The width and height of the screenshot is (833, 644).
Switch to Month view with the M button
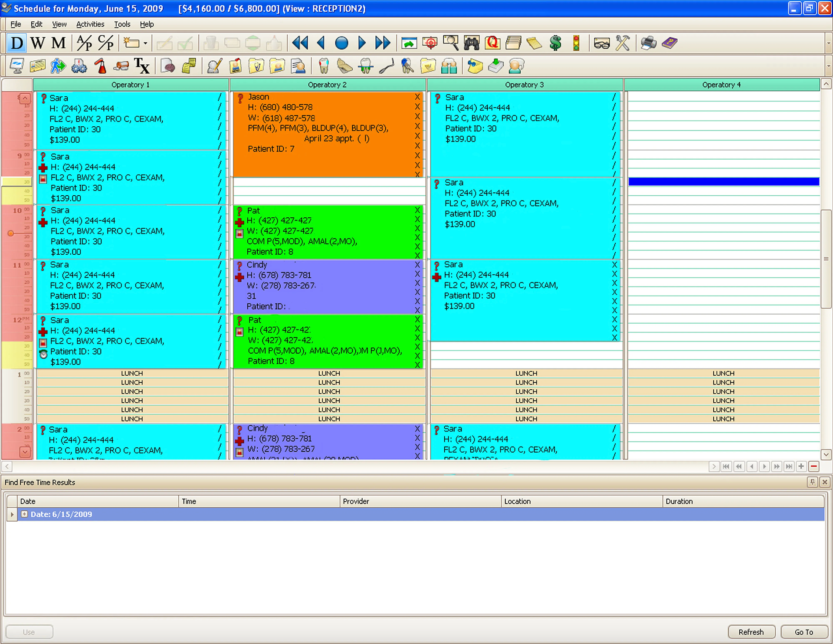(x=59, y=43)
